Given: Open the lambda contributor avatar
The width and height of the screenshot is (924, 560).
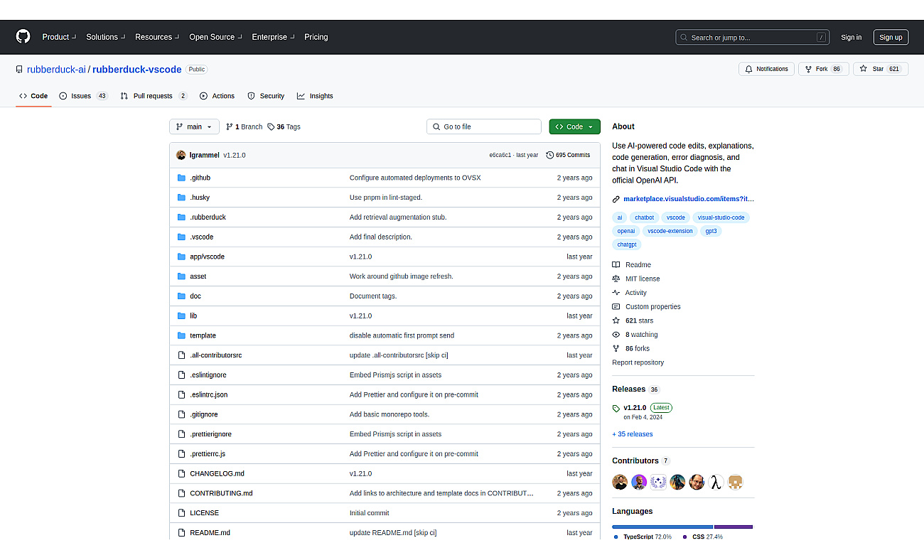Looking at the screenshot, I should [x=716, y=482].
